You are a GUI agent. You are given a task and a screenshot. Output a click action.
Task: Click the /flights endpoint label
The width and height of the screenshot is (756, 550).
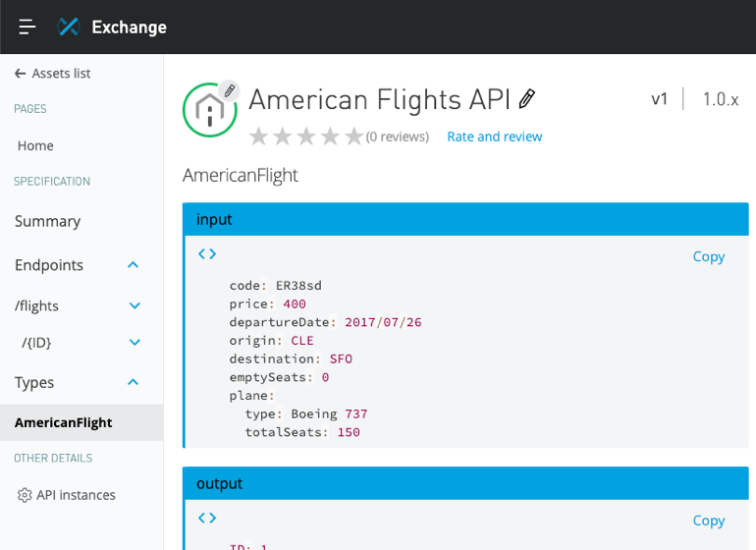click(36, 305)
